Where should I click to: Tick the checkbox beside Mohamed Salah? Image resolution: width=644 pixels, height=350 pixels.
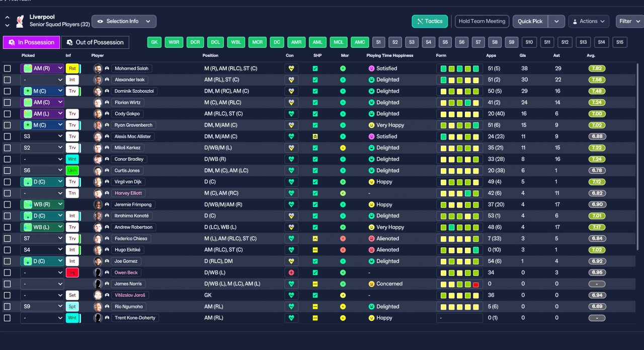(7, 68)
